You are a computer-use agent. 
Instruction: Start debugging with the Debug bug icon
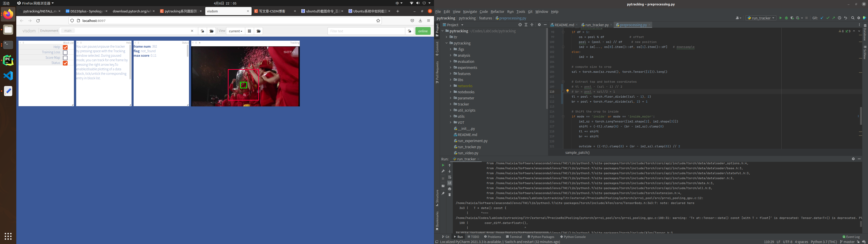[x=786, y=18]
